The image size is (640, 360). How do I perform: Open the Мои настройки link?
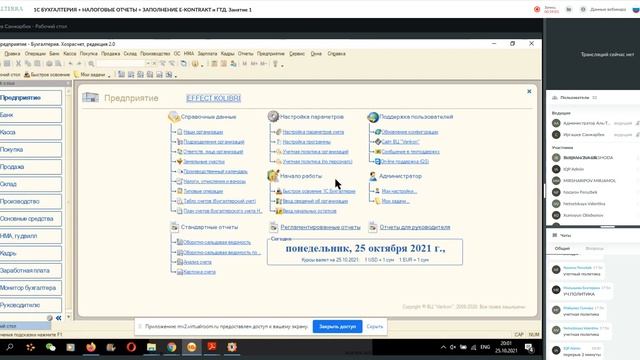[399, 191]
